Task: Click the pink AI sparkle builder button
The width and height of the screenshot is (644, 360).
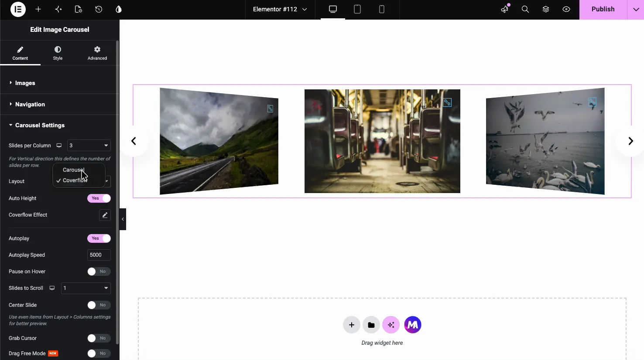Action: (x=391, y=325)
